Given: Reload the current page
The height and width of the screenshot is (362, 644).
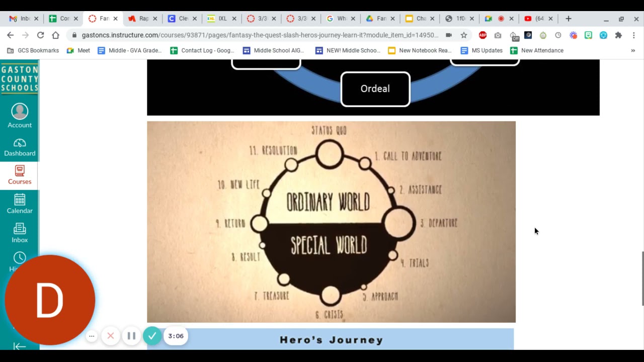Looking at the screenshot, I should pos(40,35).
